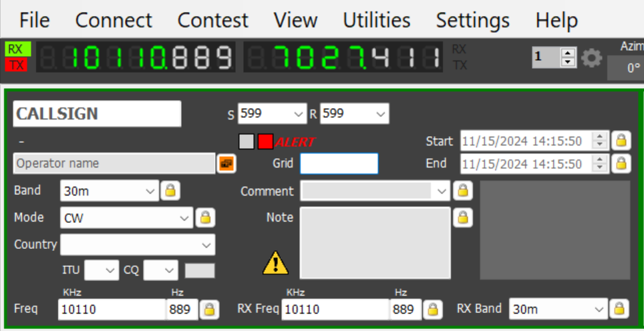
Task: Click the Azimuth 0° value box
Action: [625, 67]
